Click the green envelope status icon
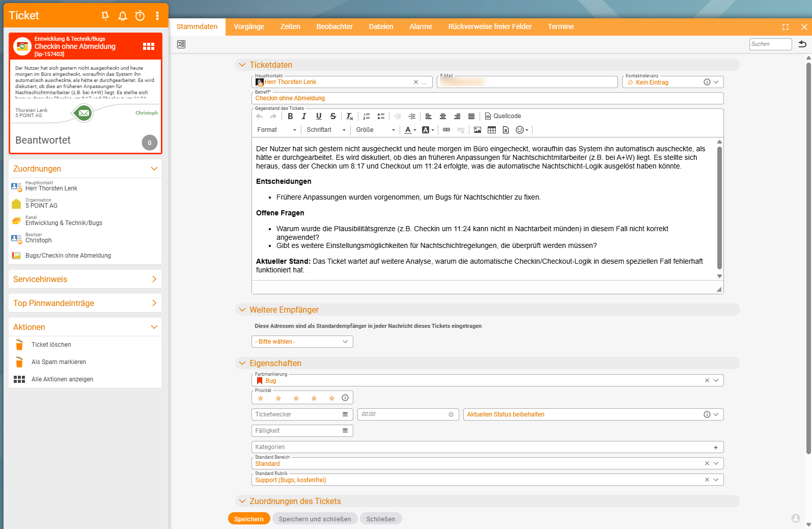Image resolution: width=812 pixels, height=529 pixels. (x=84, y=113)
